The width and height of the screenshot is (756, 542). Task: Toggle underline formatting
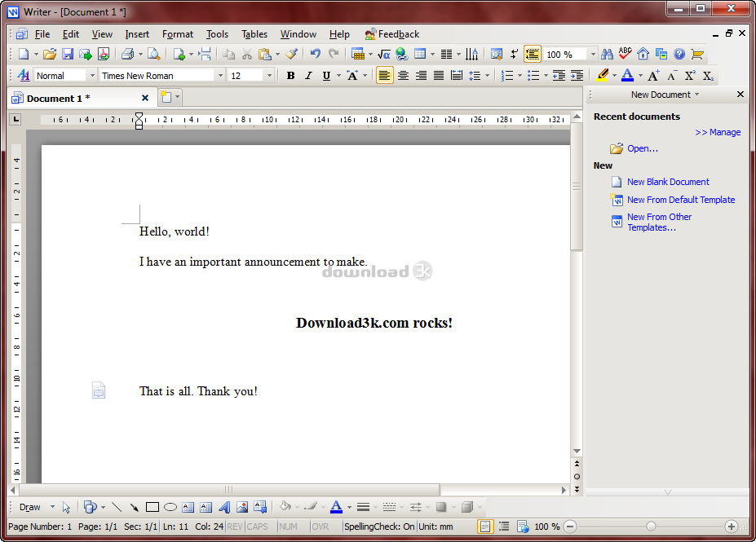(326, 76)
